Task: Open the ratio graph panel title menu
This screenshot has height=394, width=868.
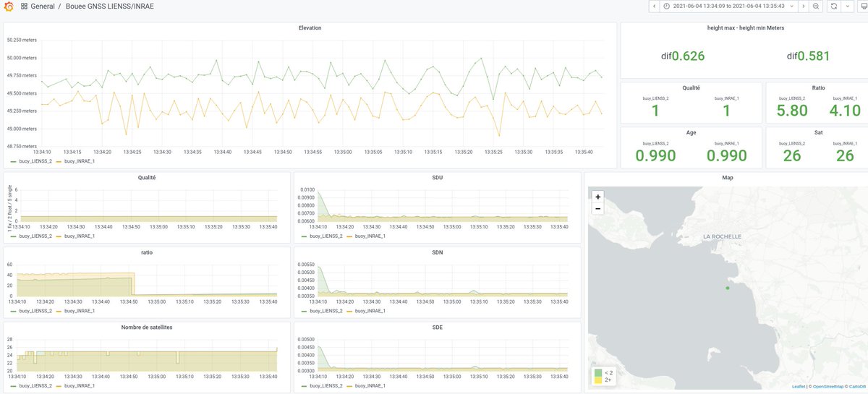Action: click(x=146, y=252)
